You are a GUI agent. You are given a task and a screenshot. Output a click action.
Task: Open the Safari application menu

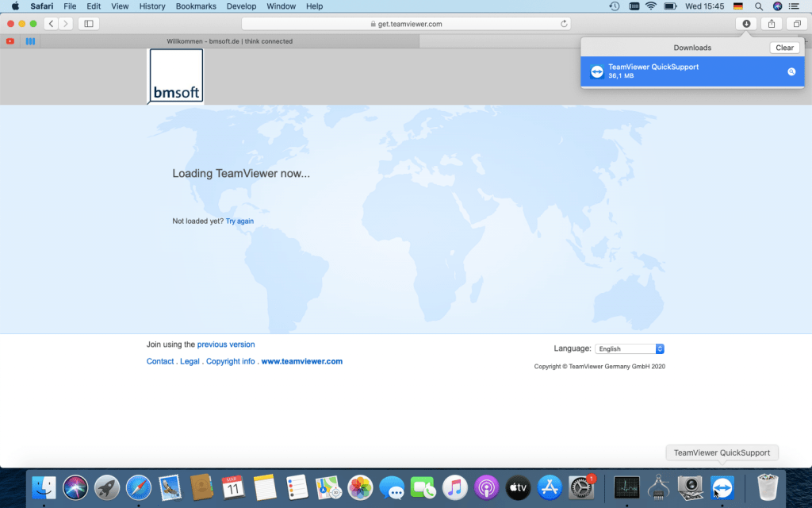(41, 6)
